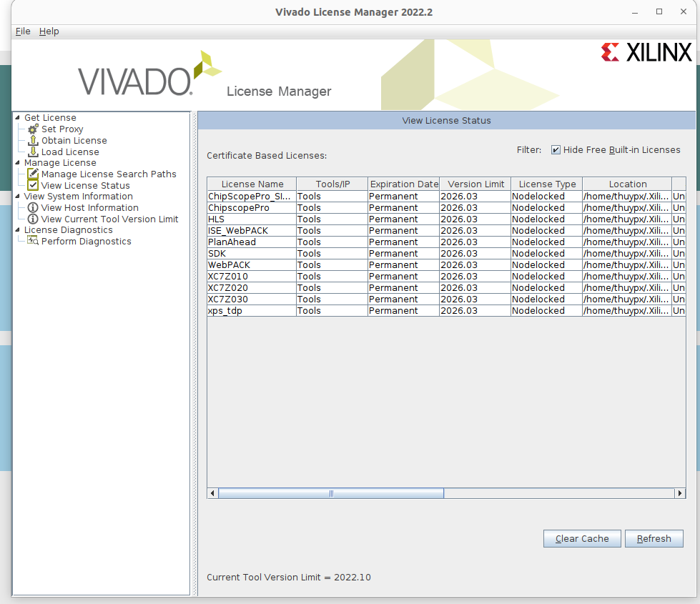The image size is (700, 604).
Task: Click the Perform Diagnostics magnifier icon
Action: (33, 241)
